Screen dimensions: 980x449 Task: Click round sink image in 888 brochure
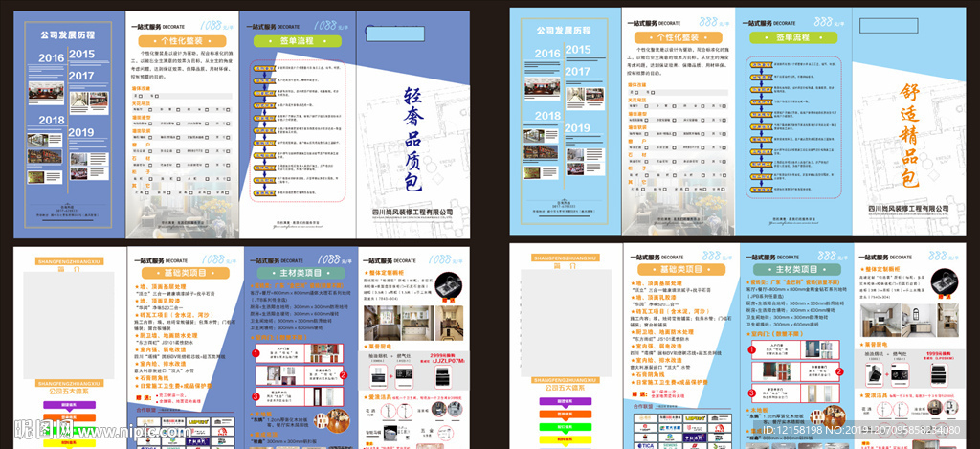click(947, 283)
